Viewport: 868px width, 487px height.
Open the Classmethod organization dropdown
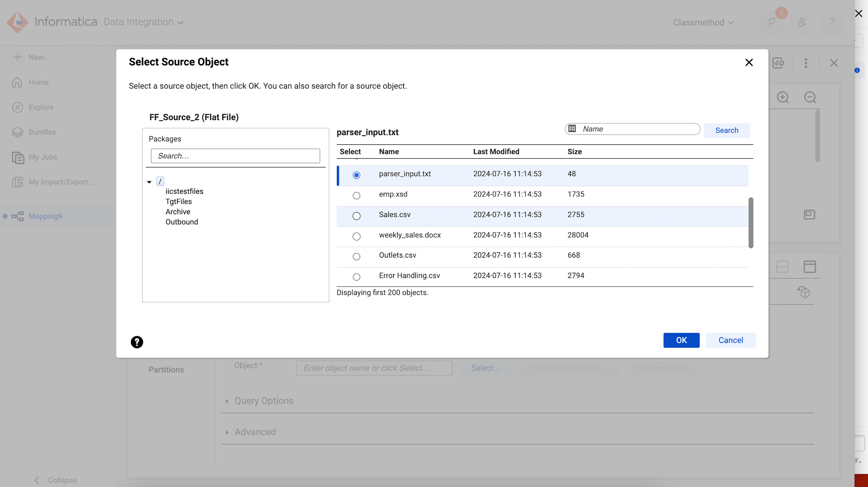(703, 23)
